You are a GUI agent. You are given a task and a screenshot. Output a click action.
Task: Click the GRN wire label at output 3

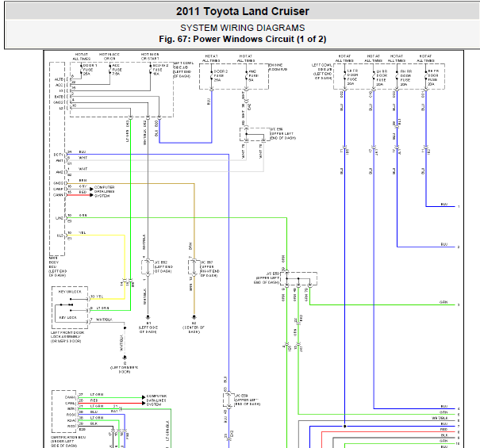click(444, 302)
